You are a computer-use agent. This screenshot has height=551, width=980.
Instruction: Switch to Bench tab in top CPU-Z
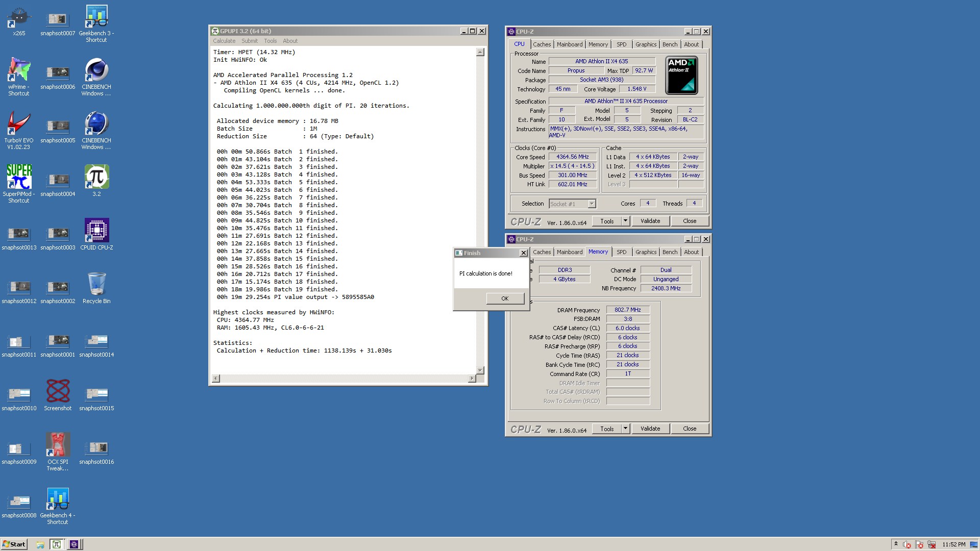pyautogui.click(x=670, y=44)
